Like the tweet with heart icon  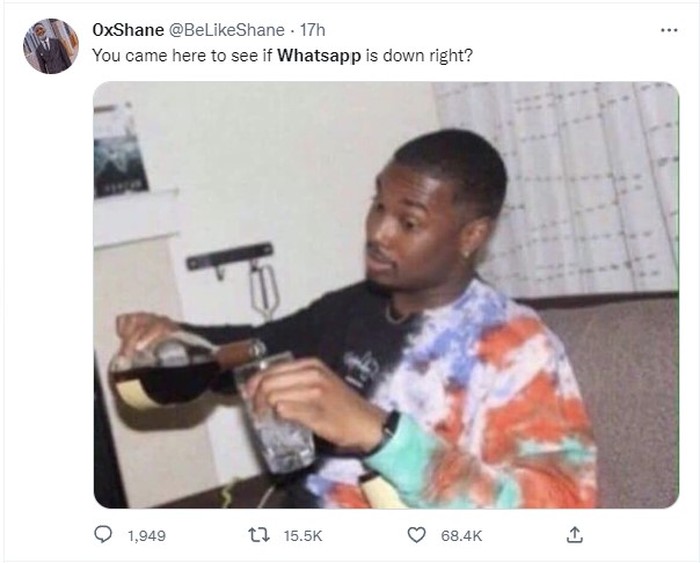tap(417, 535)
